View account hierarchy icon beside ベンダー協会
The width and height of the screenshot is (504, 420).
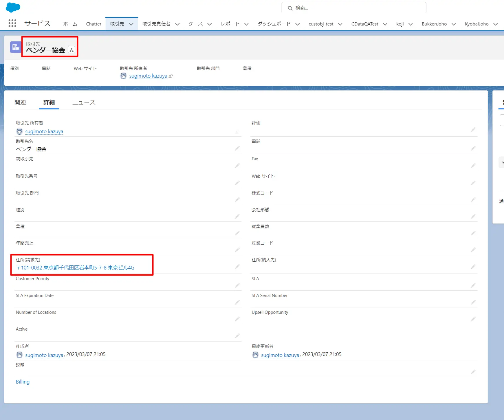[x=72, y=50]
